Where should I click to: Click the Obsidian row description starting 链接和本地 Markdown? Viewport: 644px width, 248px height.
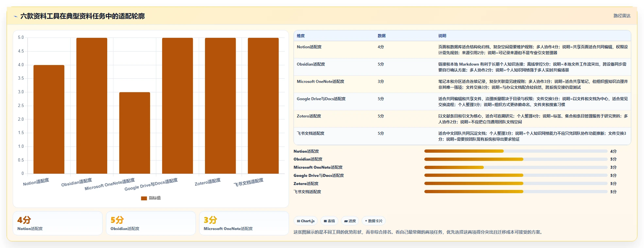(x=532, y=67)
